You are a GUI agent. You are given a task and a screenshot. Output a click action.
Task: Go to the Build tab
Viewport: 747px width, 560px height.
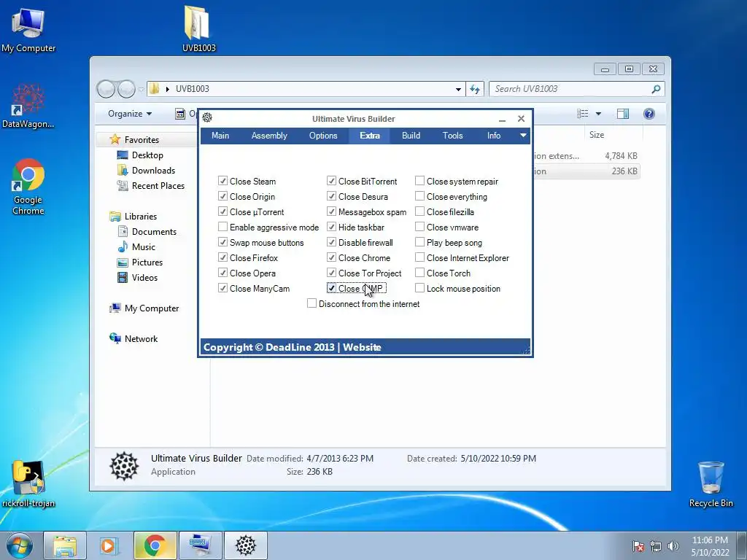pos(411,136)
